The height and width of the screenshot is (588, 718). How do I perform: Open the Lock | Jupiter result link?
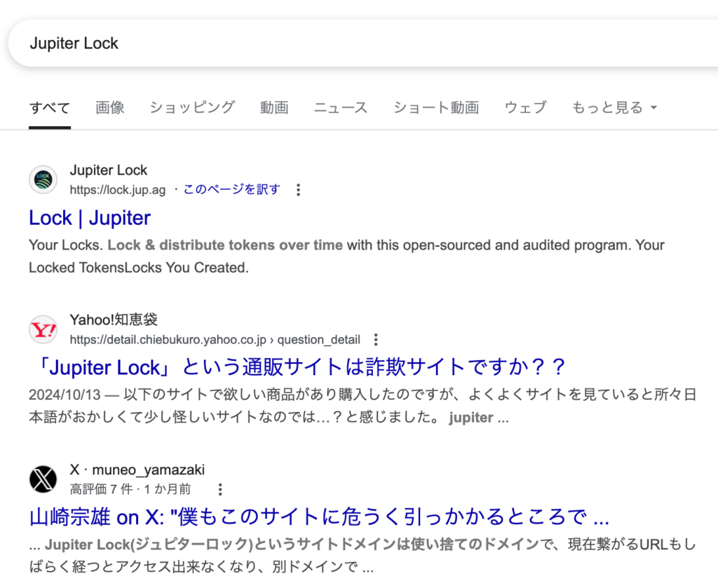90,218
